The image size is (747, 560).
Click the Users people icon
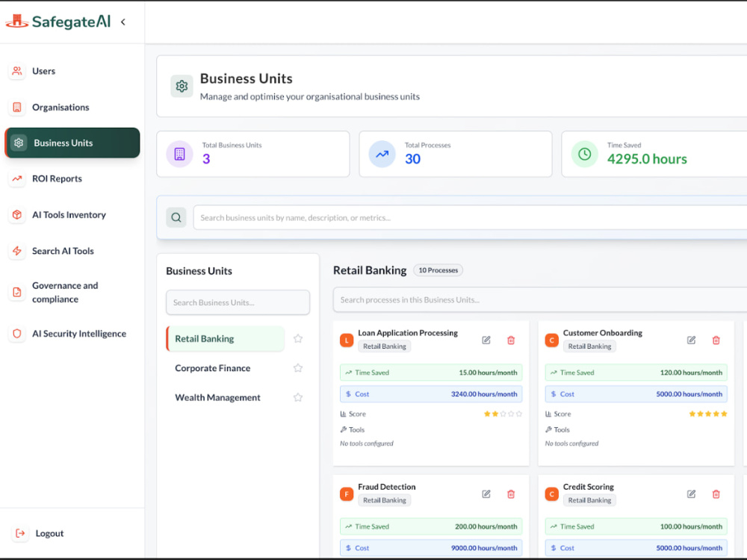(17, 71)
